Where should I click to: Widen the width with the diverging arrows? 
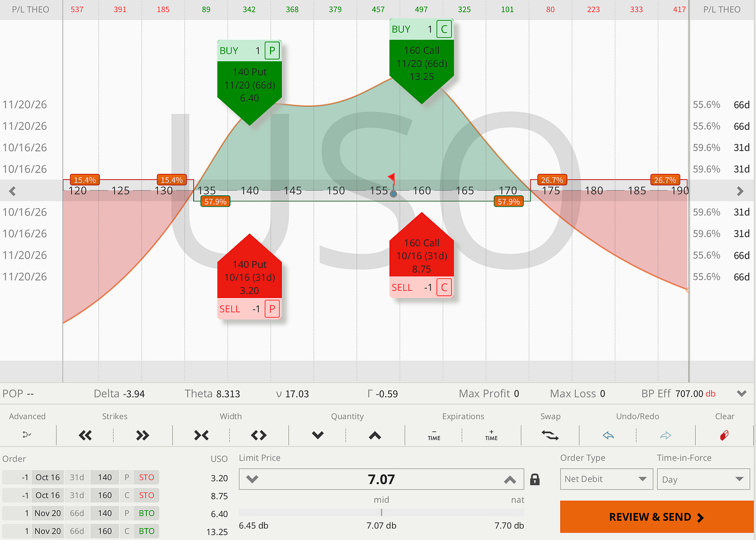coord(259,435)
